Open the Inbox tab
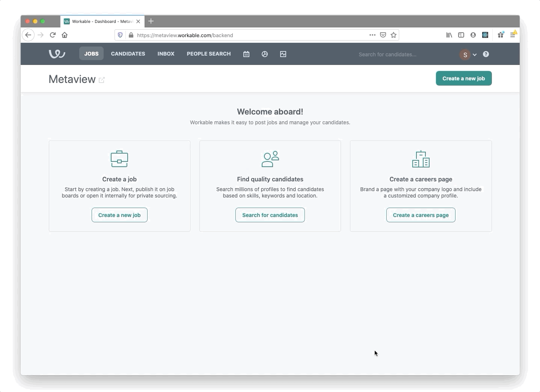This screenshot has height=392, width=540. coord(166,54)
